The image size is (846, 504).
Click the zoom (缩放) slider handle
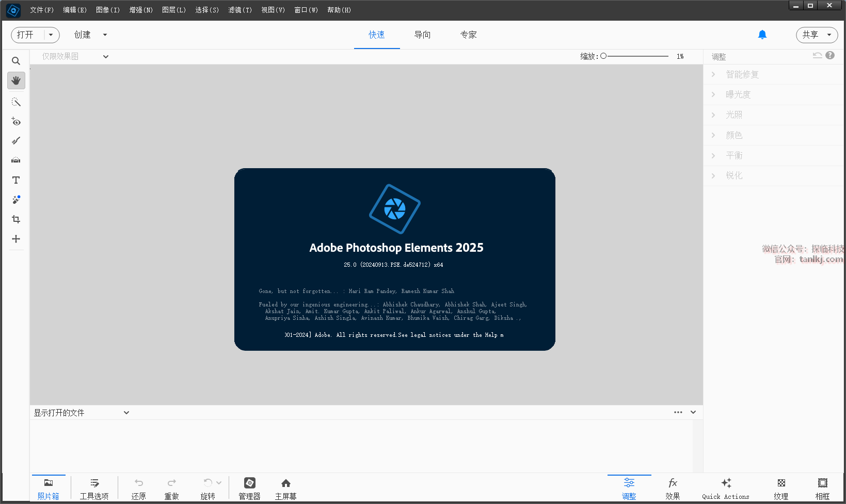click(x=603, y=56)
